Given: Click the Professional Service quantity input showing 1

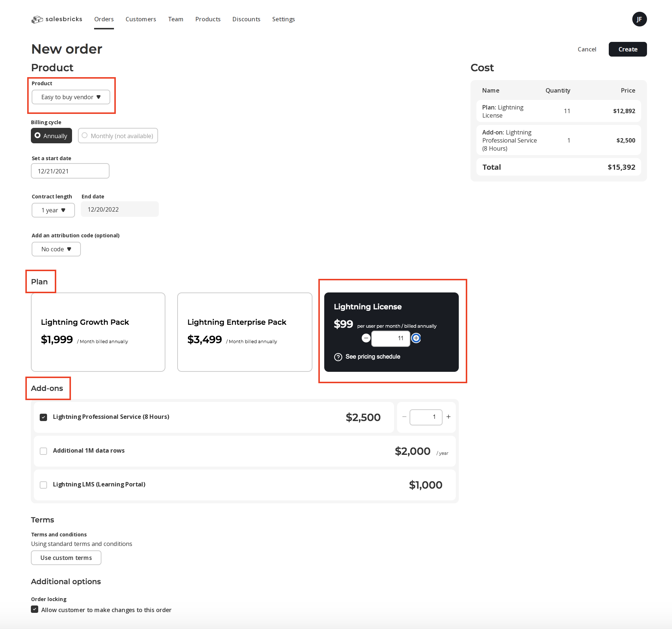Looking at the screenshot, I should click(x=426, y=417).
